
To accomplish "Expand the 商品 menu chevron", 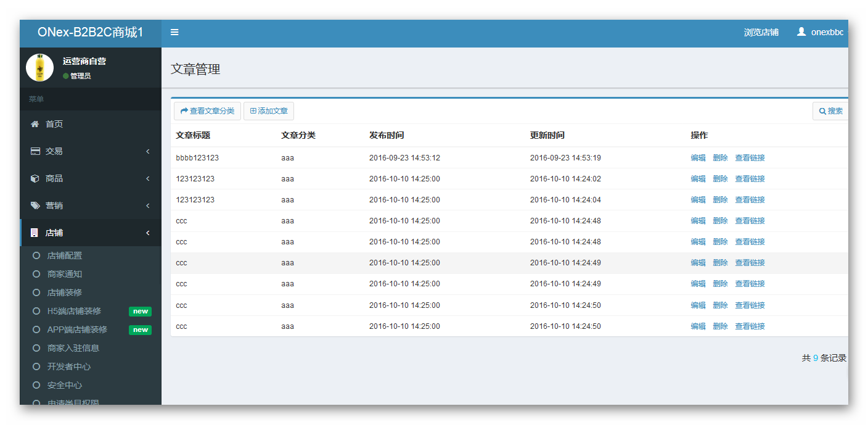I will (148, 178).
